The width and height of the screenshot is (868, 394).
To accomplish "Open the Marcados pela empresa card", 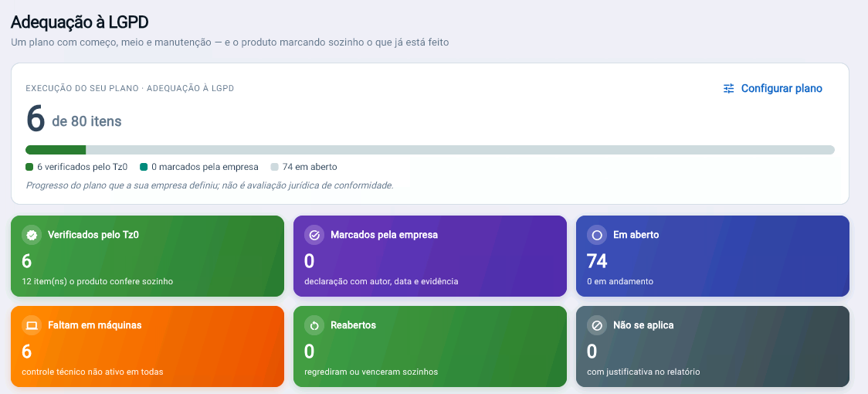I will (430, 256).
